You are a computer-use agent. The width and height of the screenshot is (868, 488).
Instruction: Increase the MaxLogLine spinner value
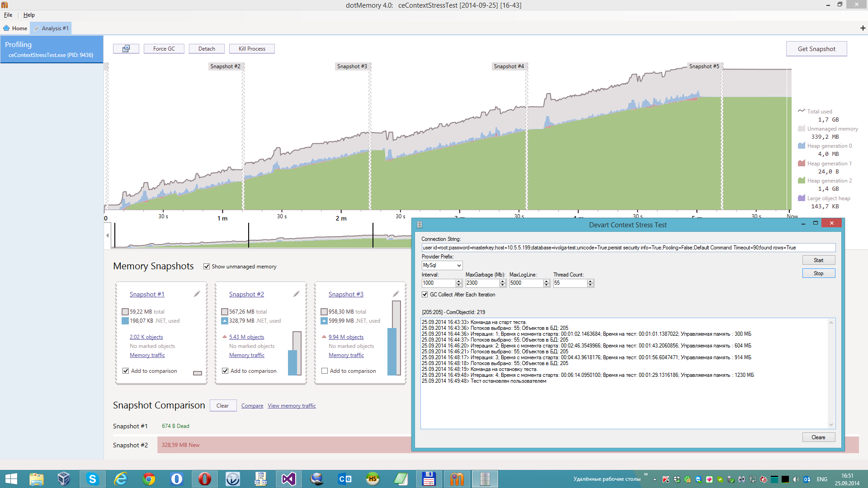coord(547,281)
